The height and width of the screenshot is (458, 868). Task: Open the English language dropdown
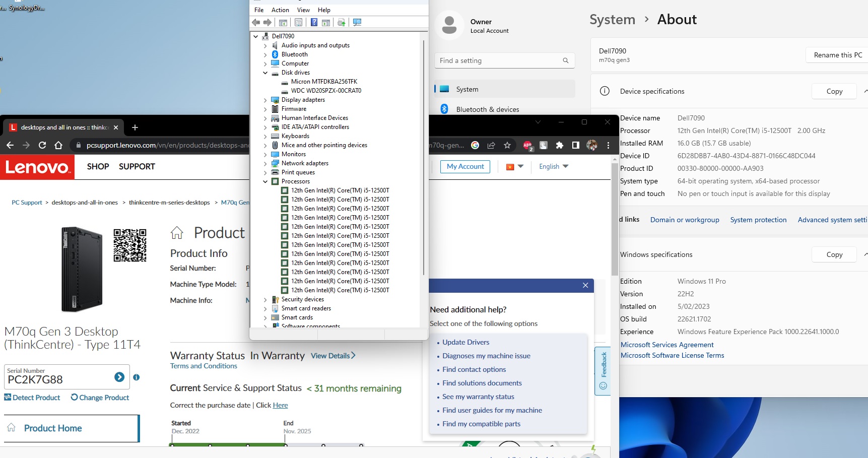[553, 166]
